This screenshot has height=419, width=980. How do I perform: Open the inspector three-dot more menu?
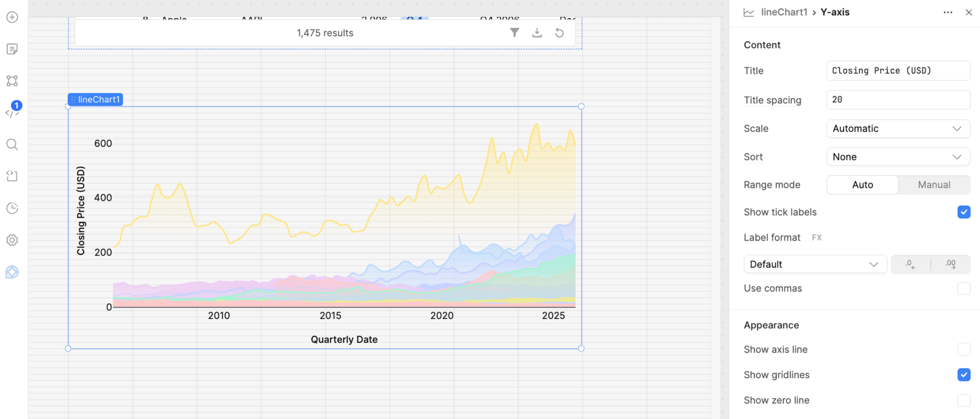tap(948, 12)
